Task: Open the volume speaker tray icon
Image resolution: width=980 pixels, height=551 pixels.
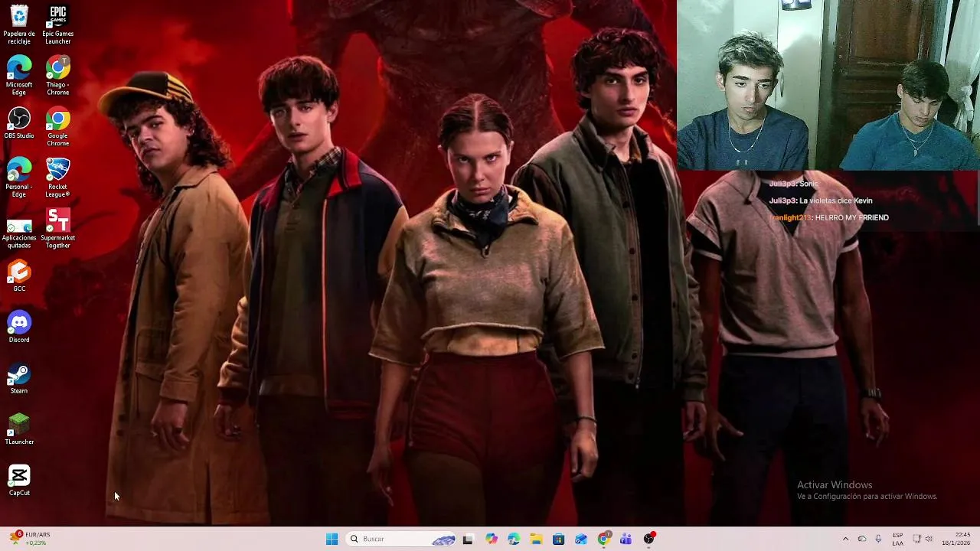Action: [x=929, y=539]
